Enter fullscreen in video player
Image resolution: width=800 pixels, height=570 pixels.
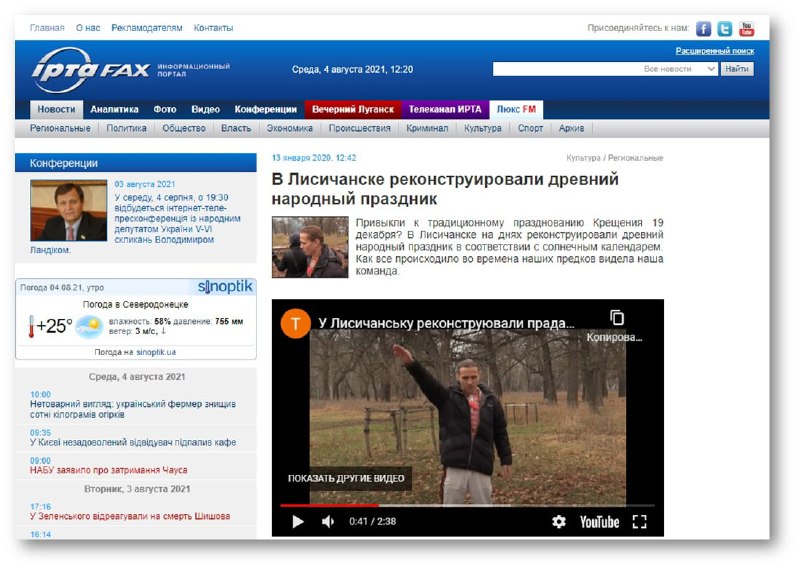(639, 522)
